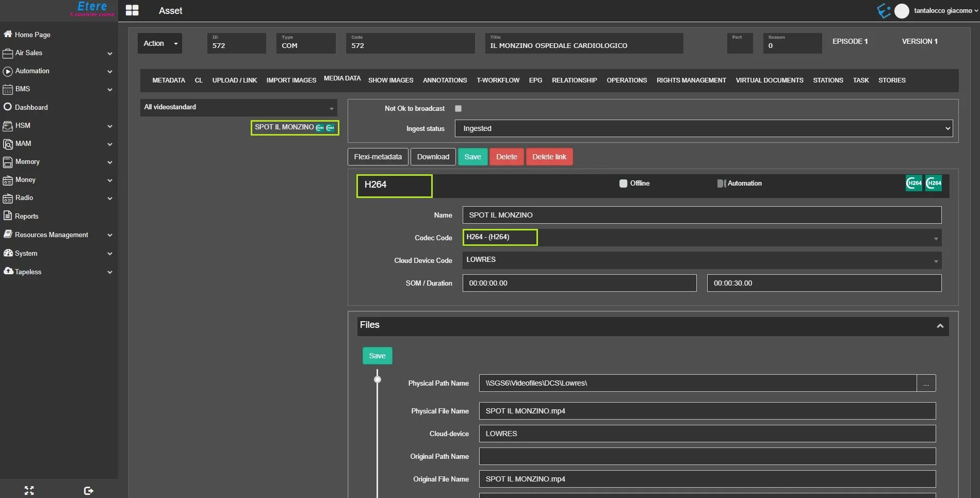Click the red Delete link button
Screen dimensions: 980x498
pos(549,157)
